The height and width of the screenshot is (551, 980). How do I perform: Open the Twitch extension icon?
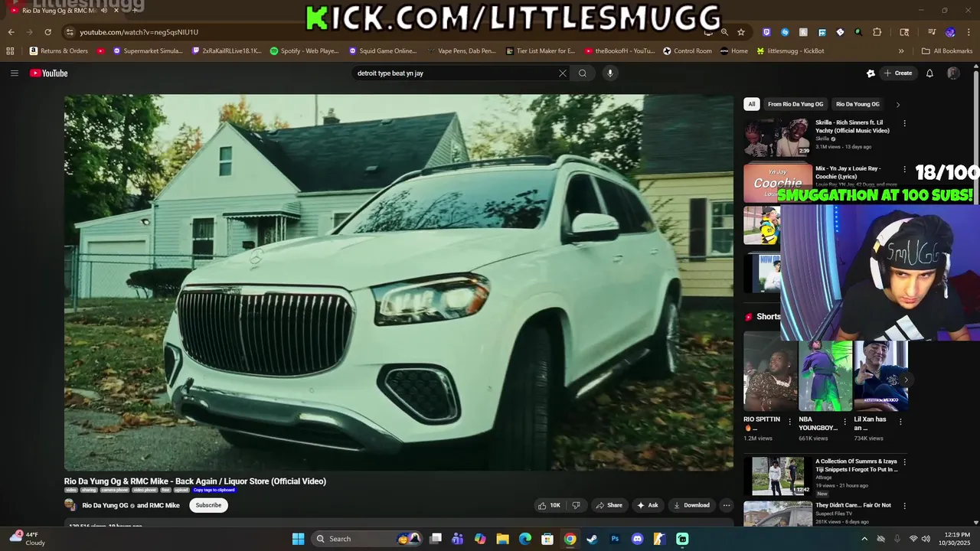click(x=766, y=32)
